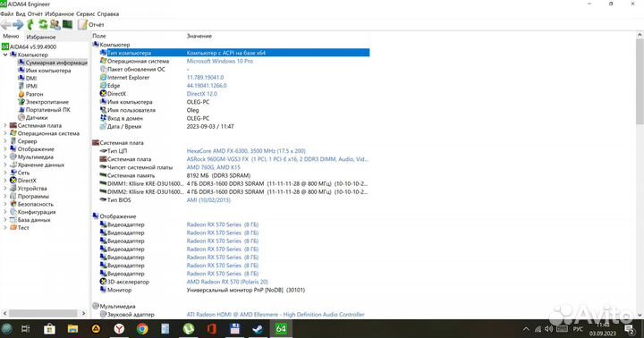Open the Вид menu
The height and width of the screenshot is (338, 644).
tap(21, 14)
